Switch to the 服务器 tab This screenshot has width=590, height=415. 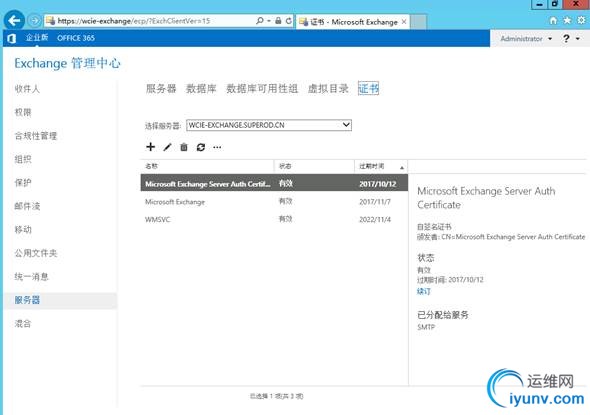[x=161, y=89]
